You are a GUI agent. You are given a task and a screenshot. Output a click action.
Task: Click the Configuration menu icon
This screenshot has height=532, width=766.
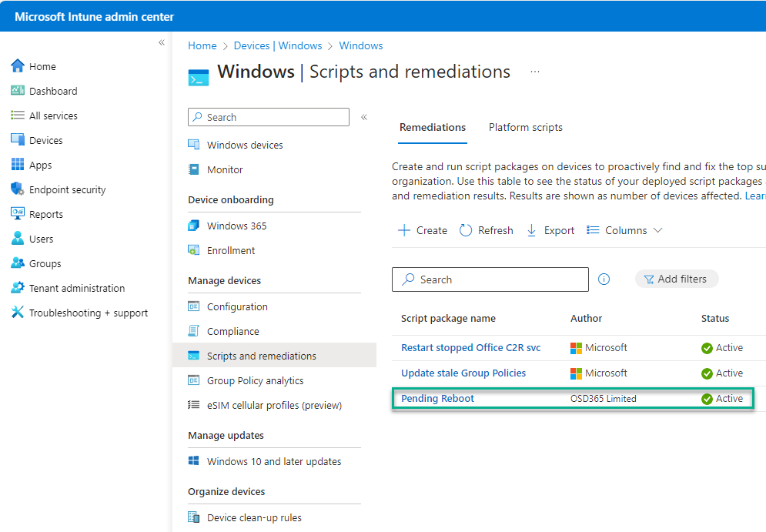point(194,306)
